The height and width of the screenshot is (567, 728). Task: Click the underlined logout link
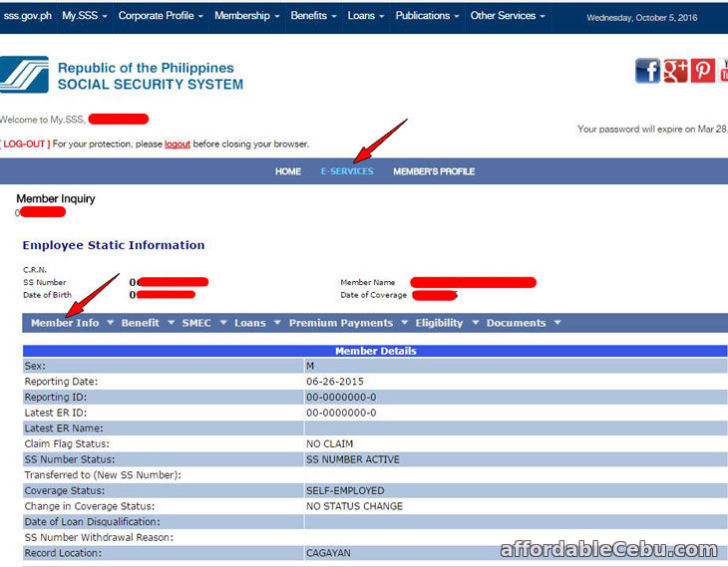pyautogui.click(x=178, y=144)
